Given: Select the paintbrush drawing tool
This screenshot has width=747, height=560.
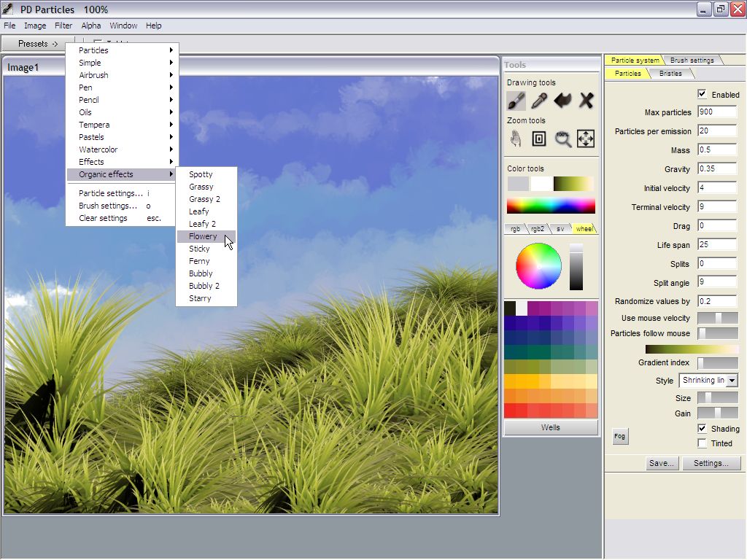Looking at the screenshot, I should click(516, 100).
